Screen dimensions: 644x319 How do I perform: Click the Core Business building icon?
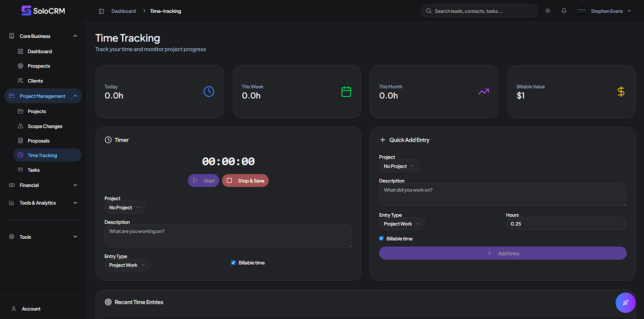point(12,36)
